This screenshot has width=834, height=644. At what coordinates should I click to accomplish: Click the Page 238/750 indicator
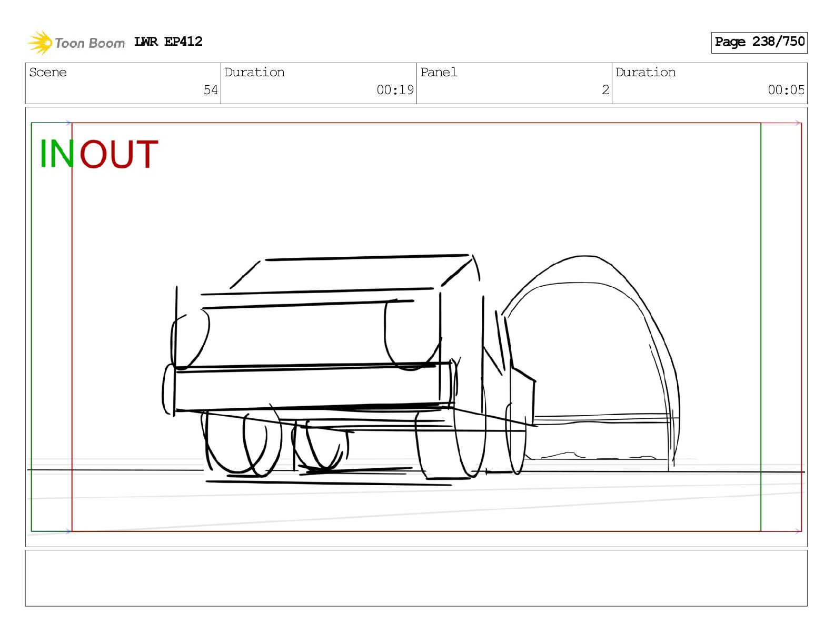click(x=759, y=42)
